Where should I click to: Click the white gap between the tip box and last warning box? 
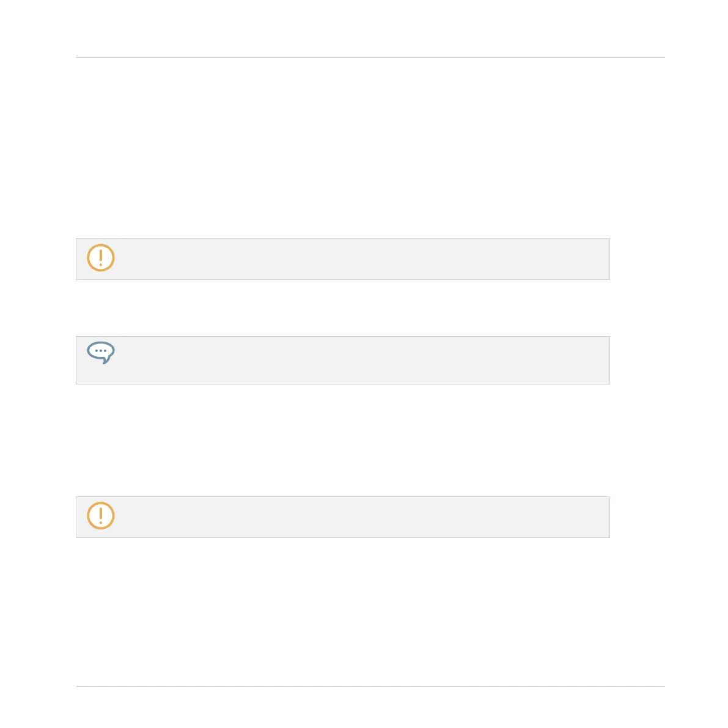point(343,440)
